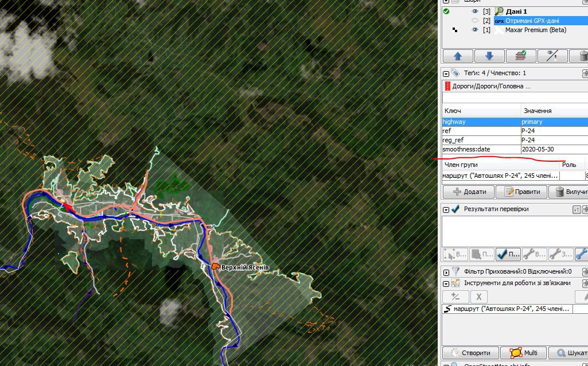Click the validation checkmark header icon
Screen dimensions: 588x366
(455, 209)
